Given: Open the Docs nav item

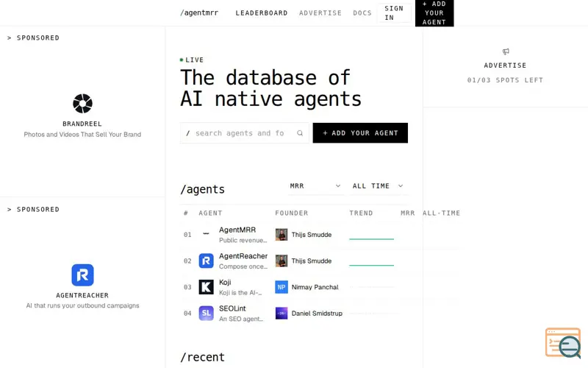Looking at the screenshot, I should click(x=362, y=13).
